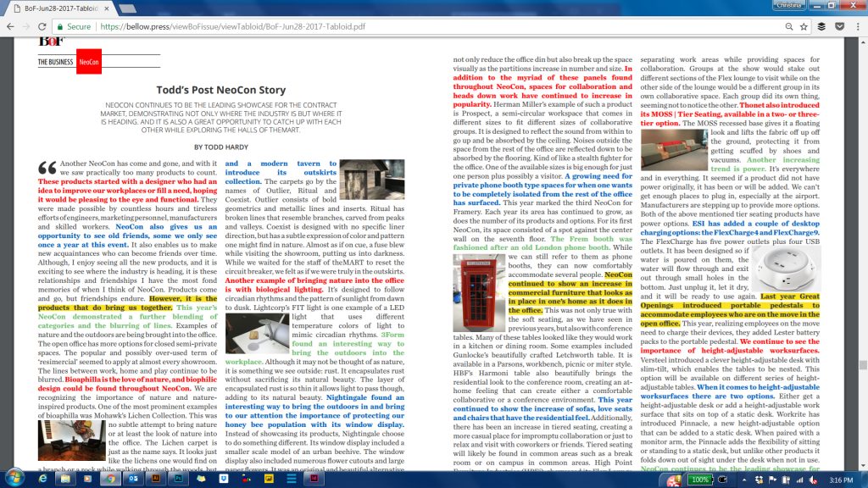The width and height of the screenshot is (868, 488).
Task: Switch to Adobe Photoshop on the taskbar
Action: click(178, 480)
